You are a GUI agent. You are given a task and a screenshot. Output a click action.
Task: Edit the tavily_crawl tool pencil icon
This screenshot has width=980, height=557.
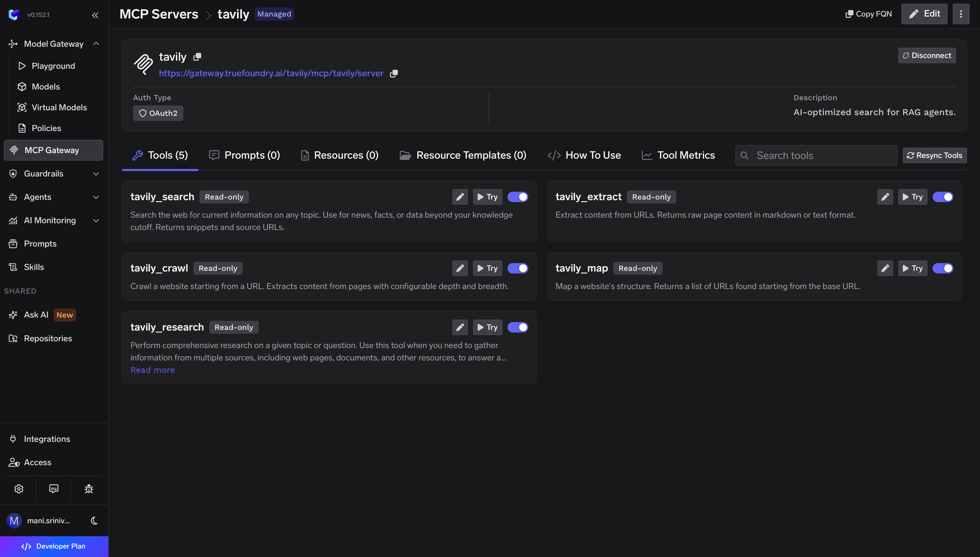460,268
